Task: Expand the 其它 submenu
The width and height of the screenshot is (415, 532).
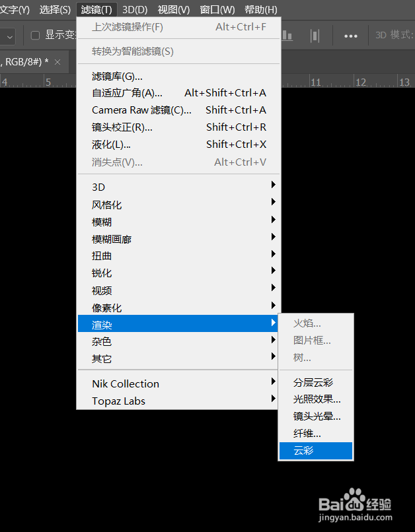Action: pyautogui.click(x=178, y=358)
